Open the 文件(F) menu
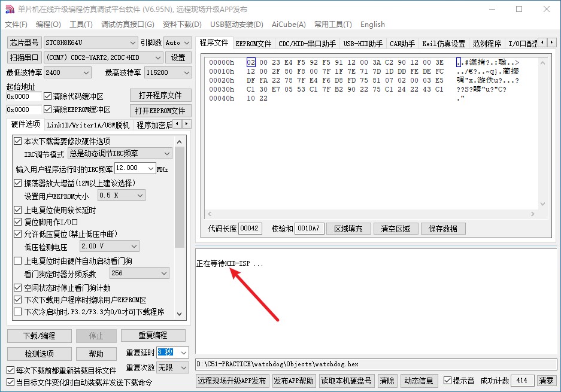The height and width of the screenshot is (392, 561). point(16,25)
